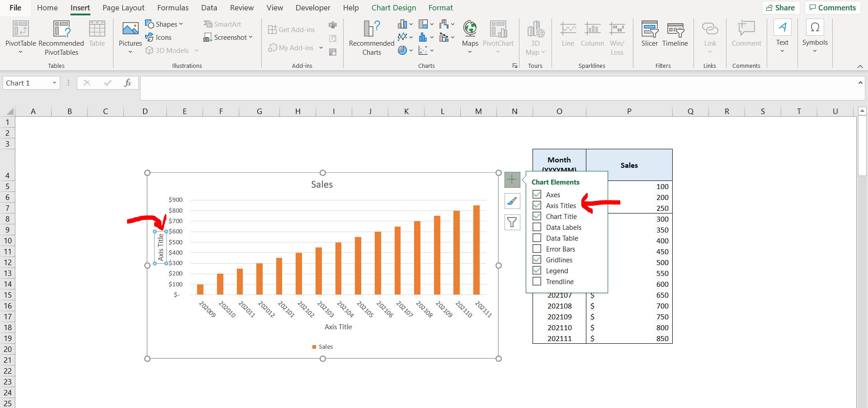
Task: Click the tallest orange bar for 202111
Action: point(476,250)
